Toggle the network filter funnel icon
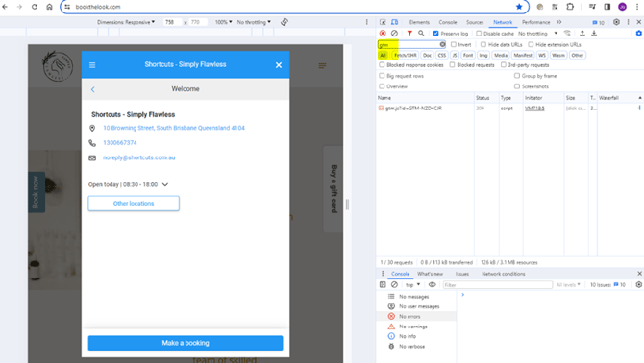The height and width of the screenshot is (363, 644). [x=409, y=34]
